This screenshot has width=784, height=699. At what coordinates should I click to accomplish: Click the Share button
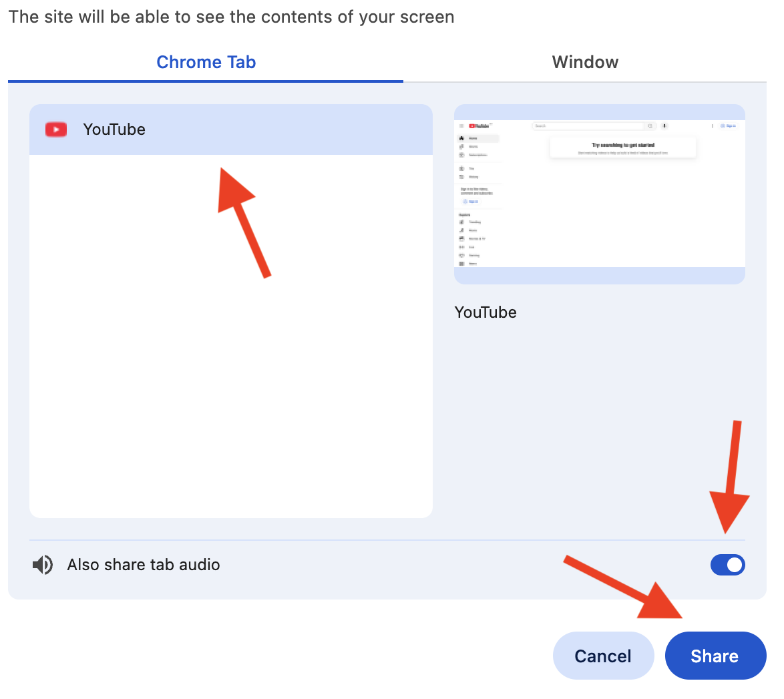tap(715, 656)
